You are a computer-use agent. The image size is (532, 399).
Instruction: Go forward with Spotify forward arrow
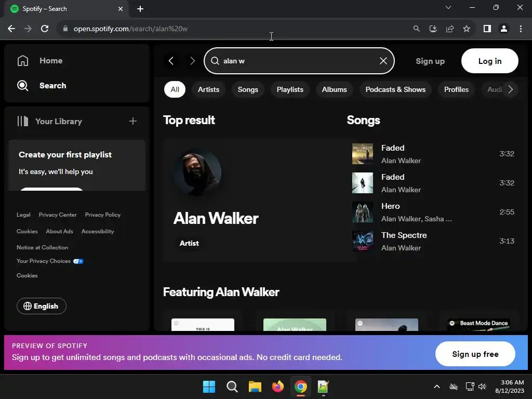click(x=192, y=61)
